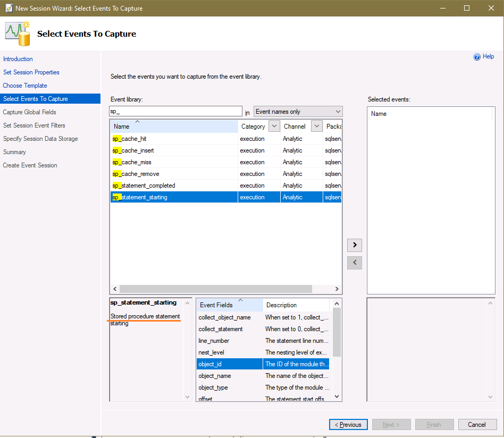Select the sp_cache_miss event row
504x438 pixels.
[226, 162]
